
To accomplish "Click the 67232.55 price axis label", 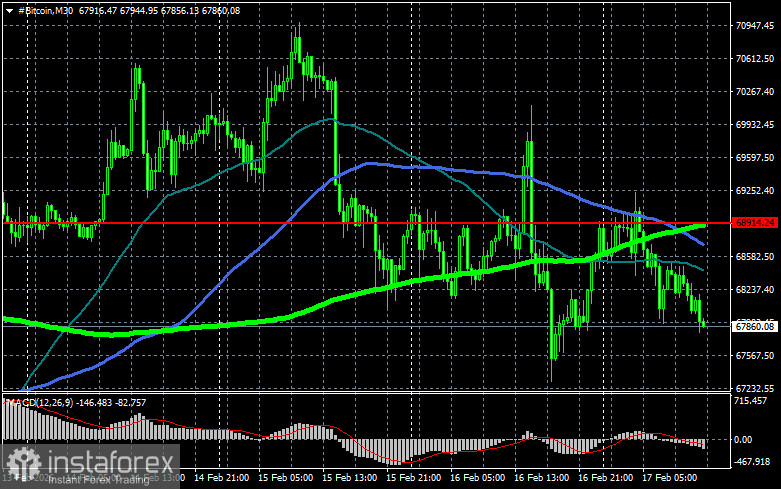I will (755, 388).
